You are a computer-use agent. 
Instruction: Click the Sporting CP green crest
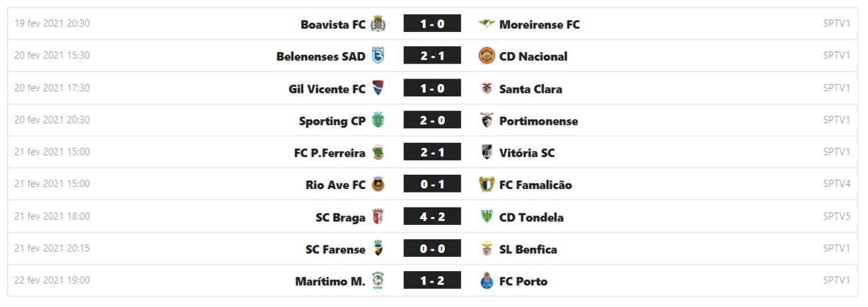pyautogui.click(x=378, y=121)
